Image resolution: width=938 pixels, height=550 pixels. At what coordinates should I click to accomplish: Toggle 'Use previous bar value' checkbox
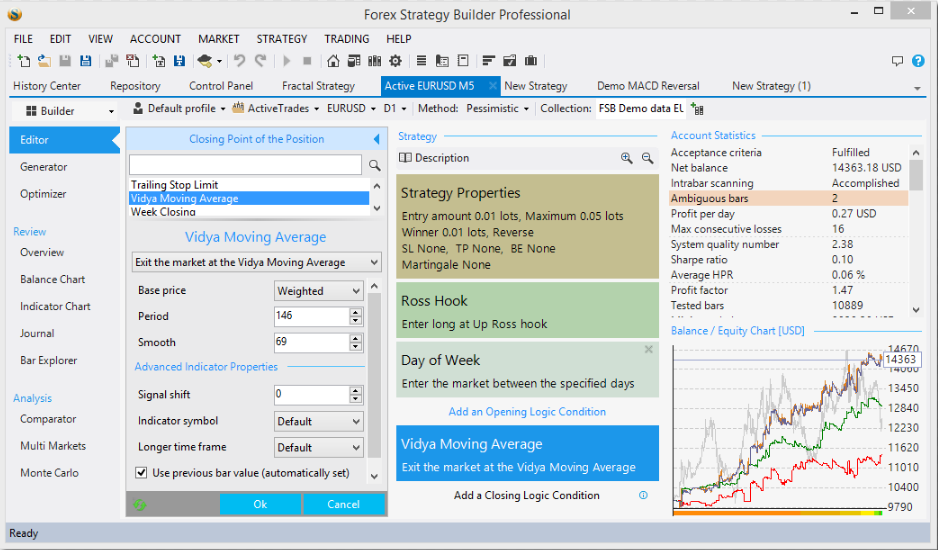[x=141, y=473]
